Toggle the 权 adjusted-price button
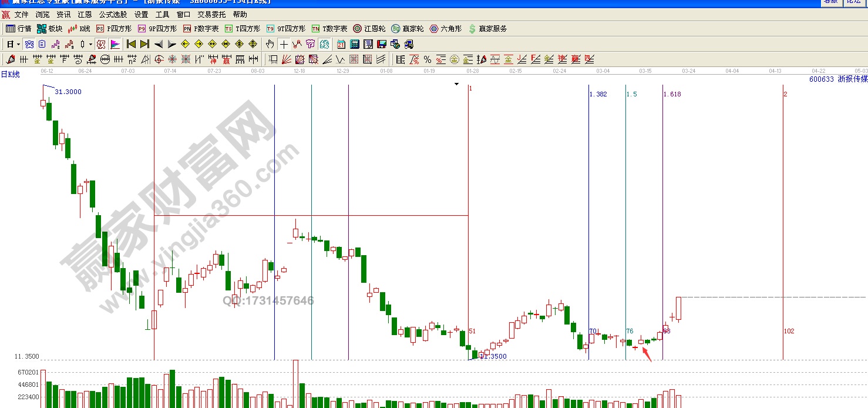This screenshot has height=408, width=868. (100, 44)
